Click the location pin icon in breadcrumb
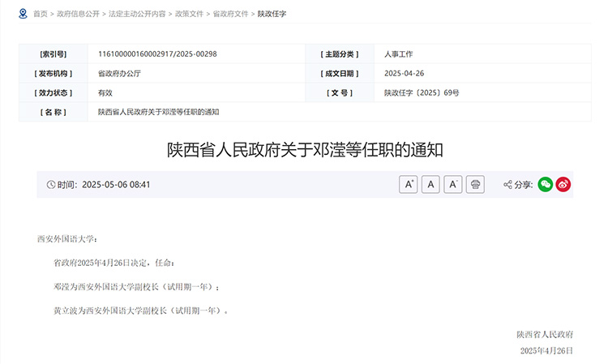This screenshot has width=608, height=364. pyautogui.click(x=23, y=14)
